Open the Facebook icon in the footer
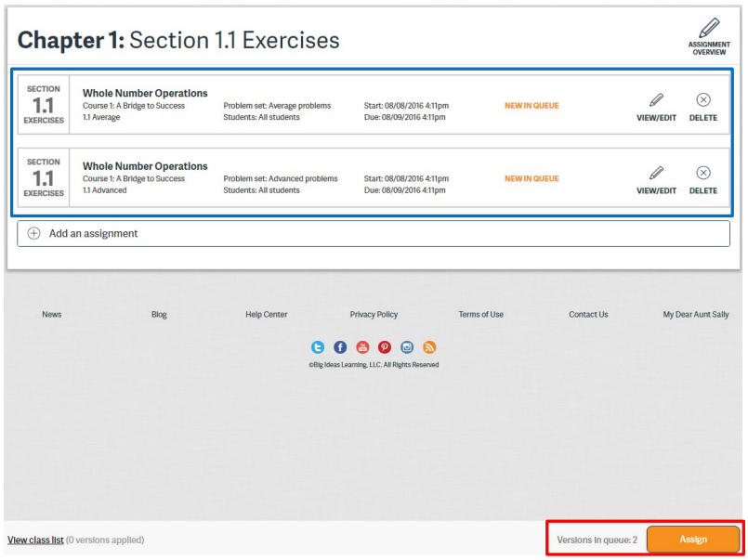Viewport: 748px width, 560px height. (340, 347)
